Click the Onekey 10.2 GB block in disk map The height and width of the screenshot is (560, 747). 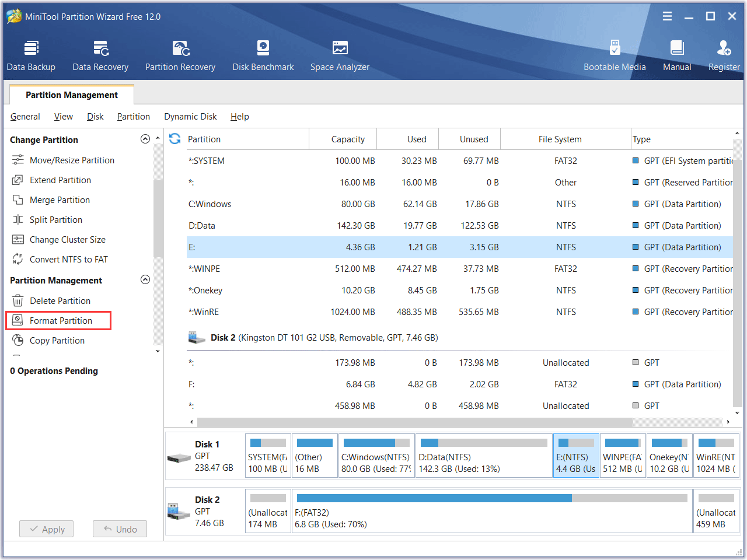669,456
